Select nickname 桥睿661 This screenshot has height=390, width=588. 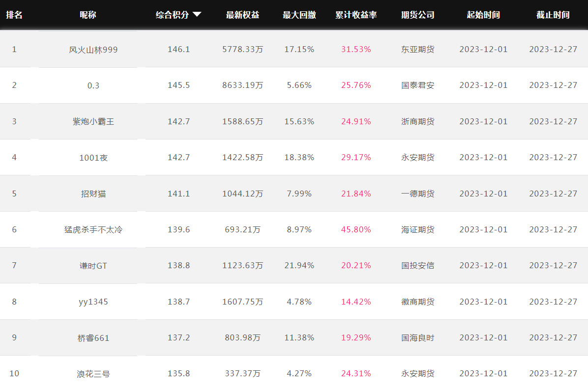pos(93,338)
